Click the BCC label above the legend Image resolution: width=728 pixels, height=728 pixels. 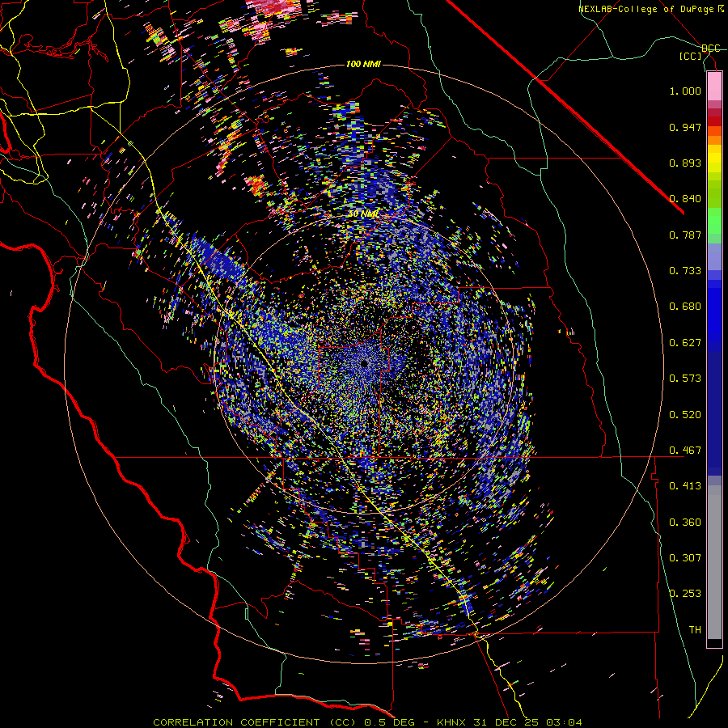[x=710, y=49]
